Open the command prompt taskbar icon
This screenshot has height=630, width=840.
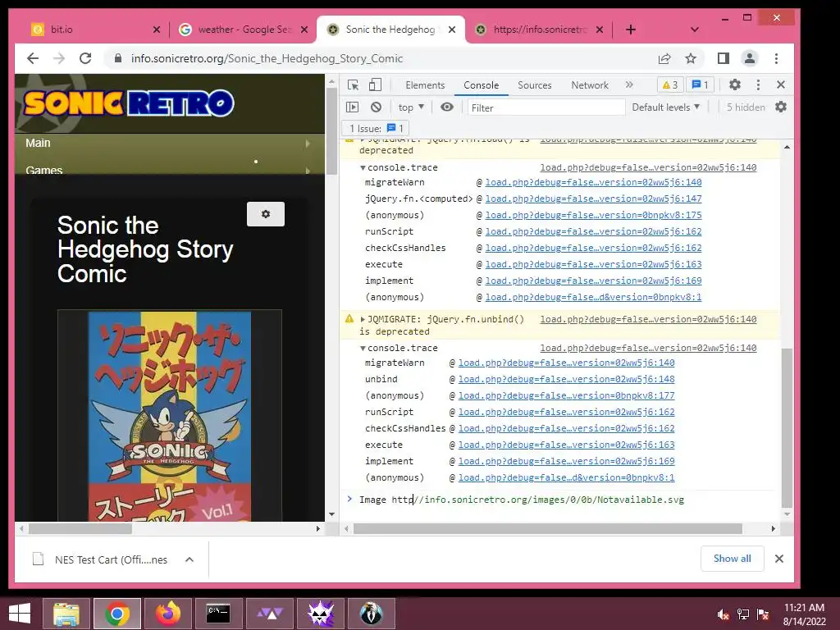pos(218,614)
